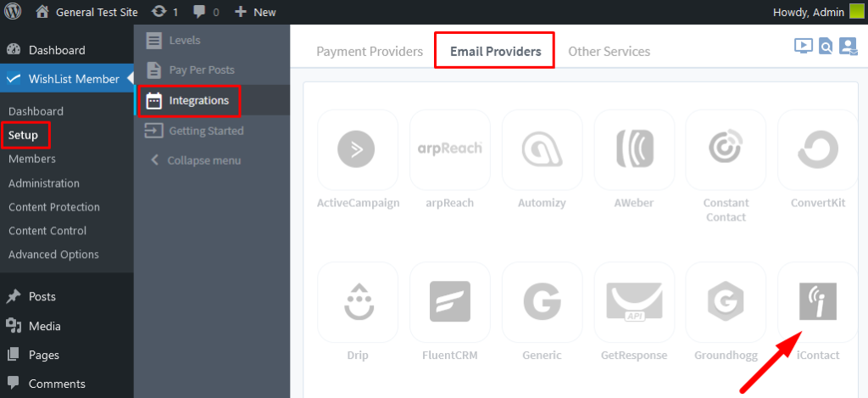Open the GetResponse integration
868x398 pixels.
[x=634, y=303]
